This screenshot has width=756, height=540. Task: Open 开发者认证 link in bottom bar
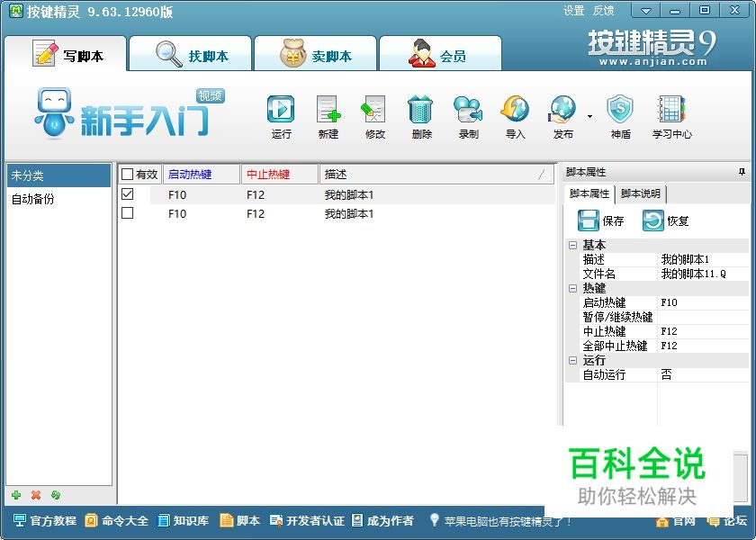coord(308,521)
